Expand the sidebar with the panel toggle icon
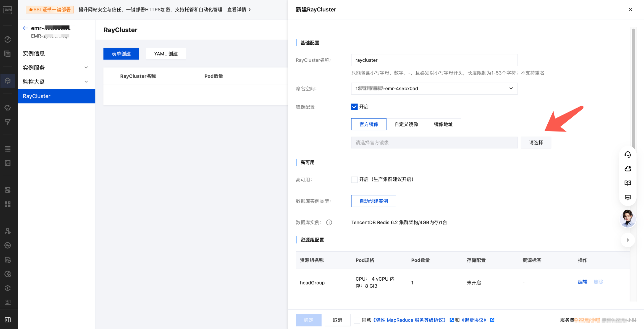This screenshot has height=329, width=644. (x=7, y=320)
